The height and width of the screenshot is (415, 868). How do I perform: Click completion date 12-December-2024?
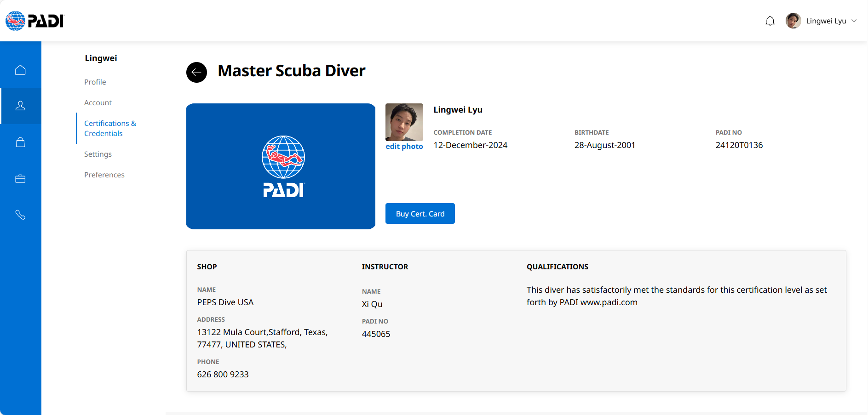coord(470,145)
